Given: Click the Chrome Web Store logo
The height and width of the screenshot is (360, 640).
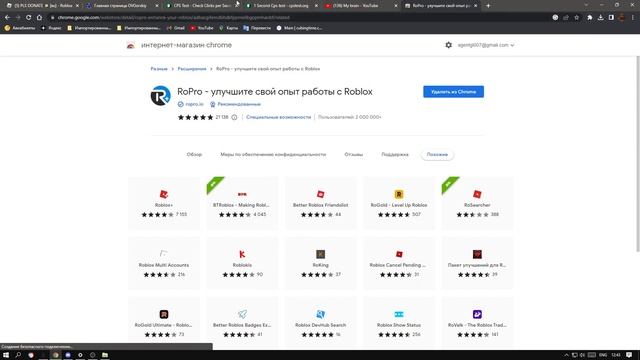Looking at the screenshot, I should click(131, 45).
